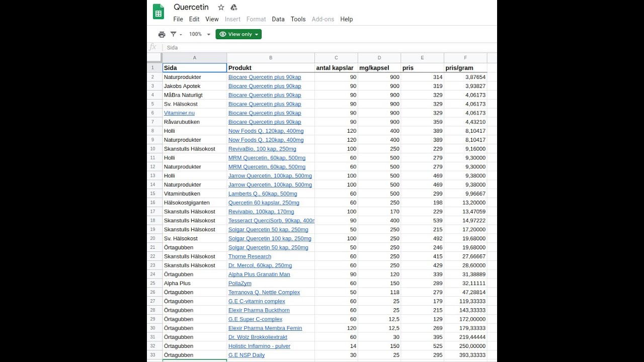
Task: Click the select-all corner box
Action: (154, 57)
